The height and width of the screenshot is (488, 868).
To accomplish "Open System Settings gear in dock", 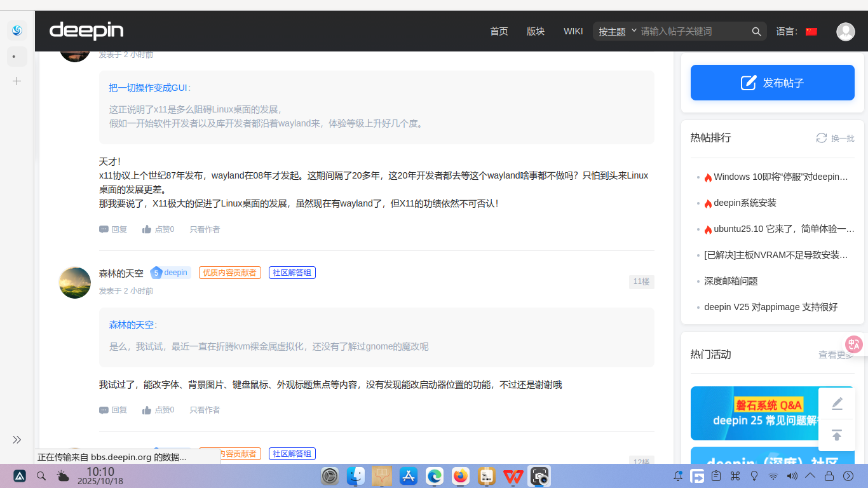I will click(x=330, y=476).
